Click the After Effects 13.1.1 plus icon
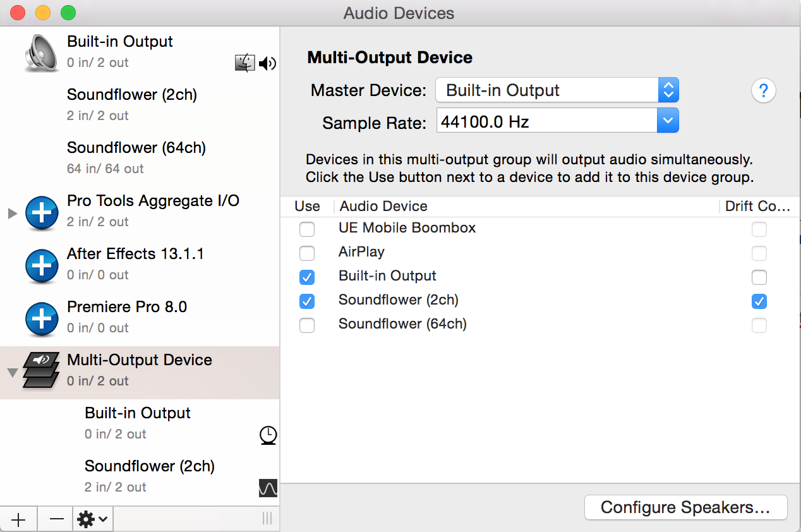 pyautogui.click(x=41, y=266)
